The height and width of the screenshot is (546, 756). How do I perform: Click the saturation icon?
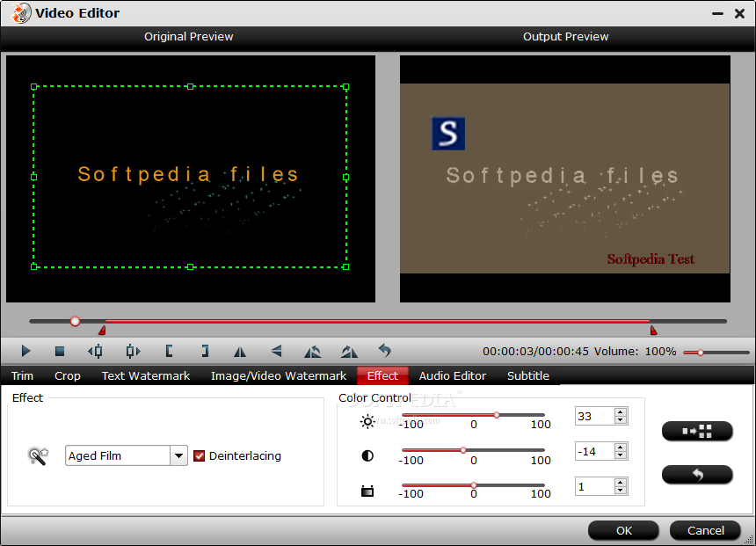click(x=367, y=491)
